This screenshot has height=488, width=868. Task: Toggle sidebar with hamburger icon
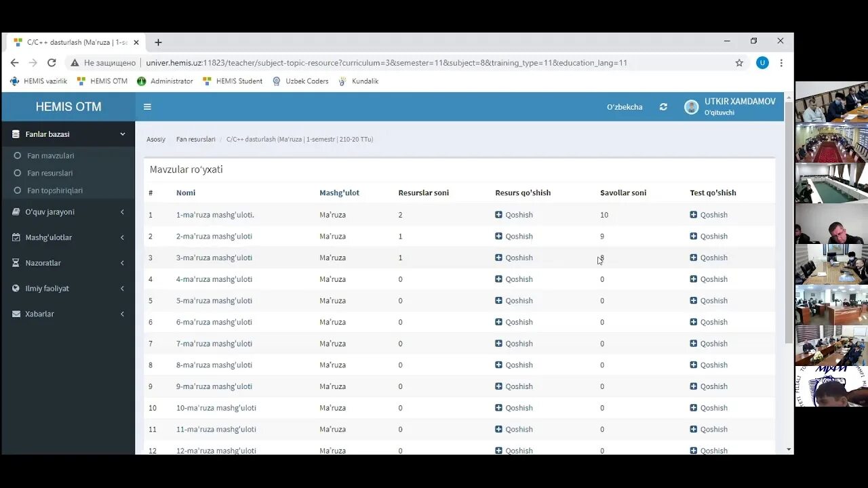(147, 106)
